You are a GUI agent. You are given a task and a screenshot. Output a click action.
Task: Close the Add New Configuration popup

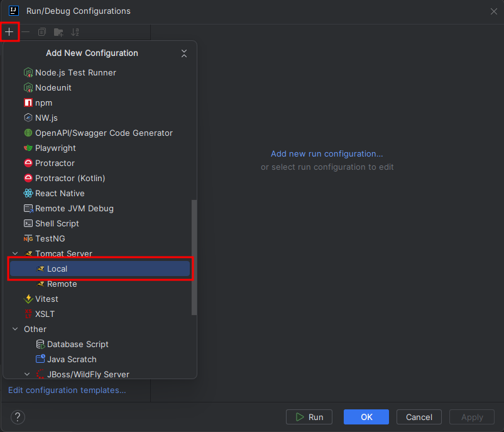click(x=184, y=53)
